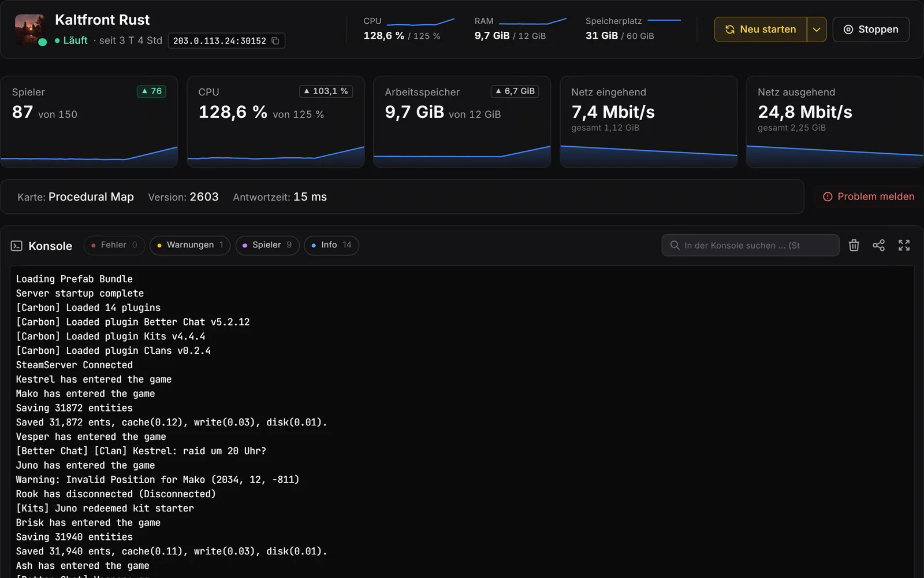Focus the console search field
The image size is (924, 578).
(750, 245)
